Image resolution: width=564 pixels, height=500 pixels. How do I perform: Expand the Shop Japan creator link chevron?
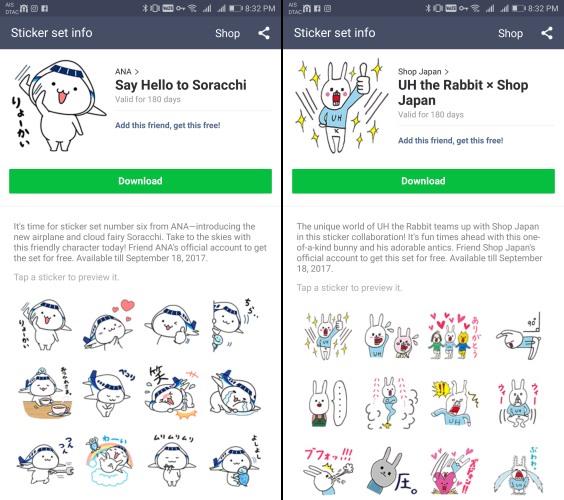click(x=446, y=72)
